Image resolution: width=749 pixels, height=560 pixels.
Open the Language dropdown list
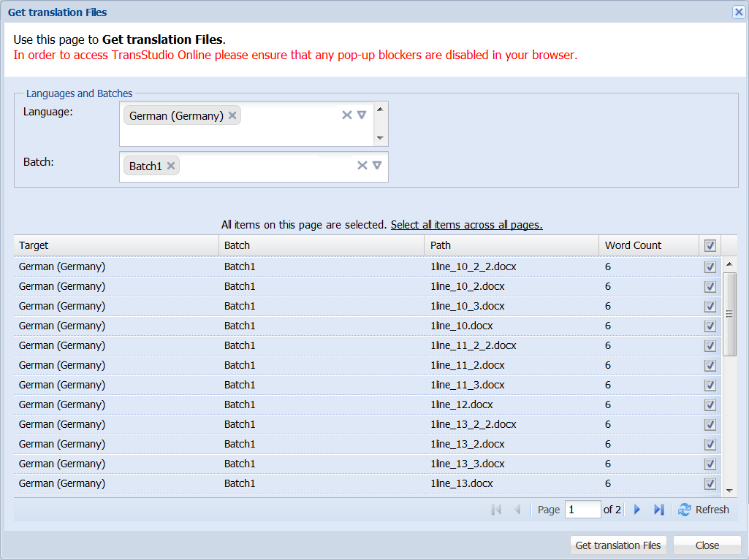click(x=362, y=115)
